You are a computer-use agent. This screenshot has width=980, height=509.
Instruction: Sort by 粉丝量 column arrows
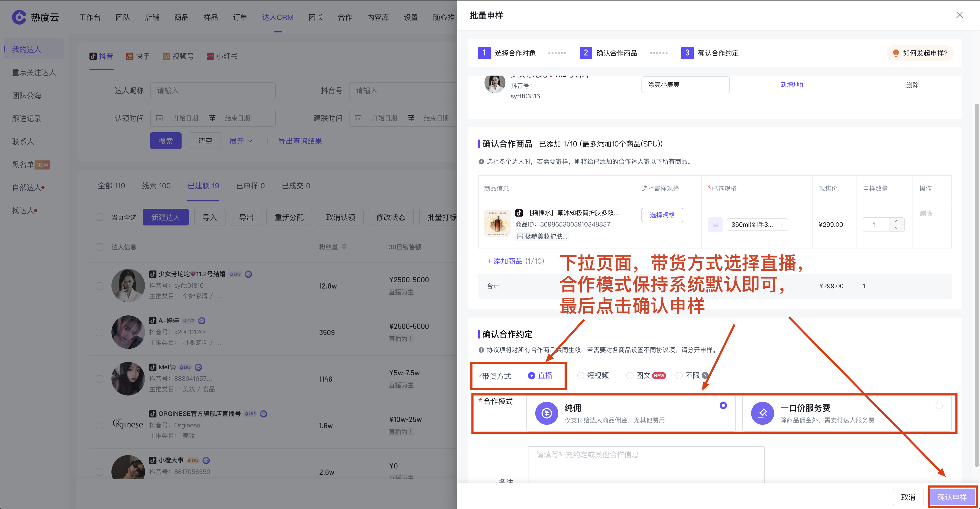click(344, 246)
